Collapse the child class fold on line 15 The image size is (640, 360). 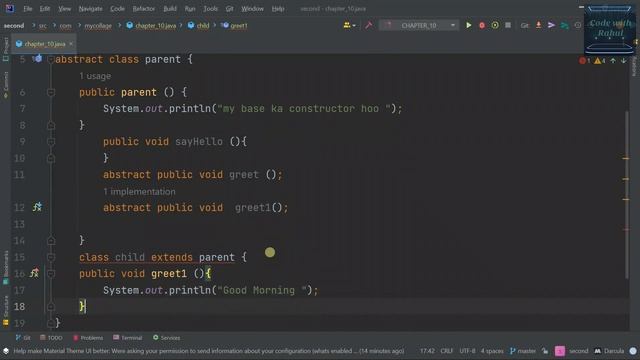pos(51,258)
